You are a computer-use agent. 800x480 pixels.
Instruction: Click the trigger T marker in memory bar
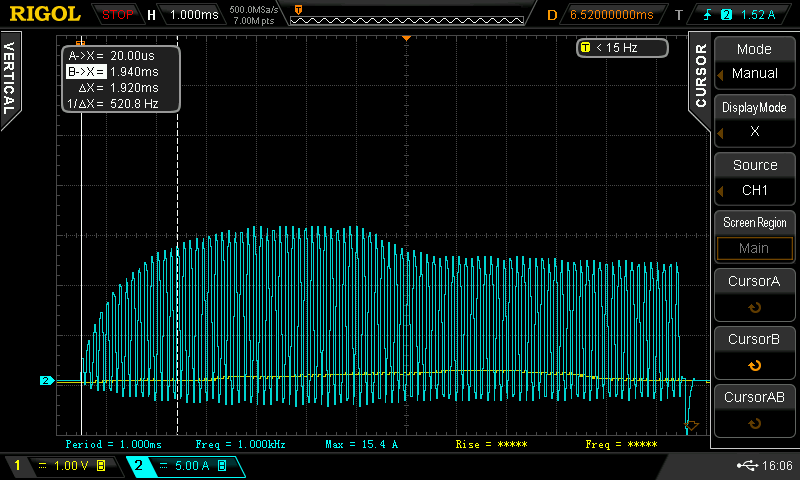coord(298,10)
